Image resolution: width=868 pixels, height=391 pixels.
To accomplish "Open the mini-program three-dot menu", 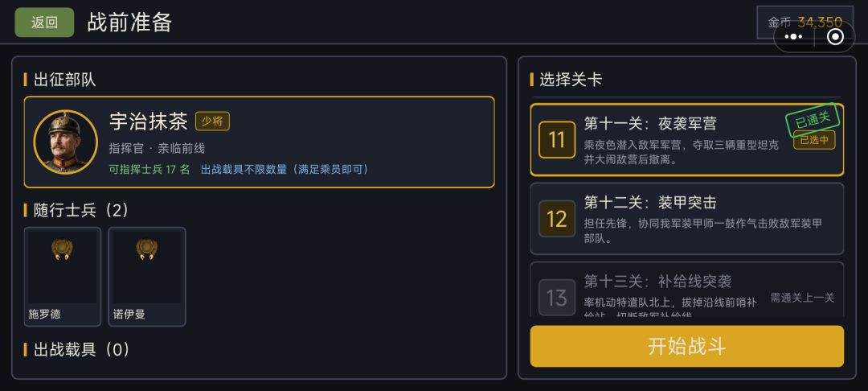I will (793, 36).
